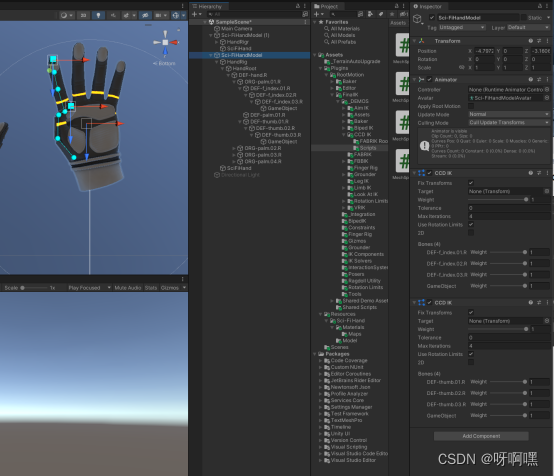The width and height of the screenshot is (554, 476).
Task: Lock the Inspector panel
Action: [x=540, y=6]
